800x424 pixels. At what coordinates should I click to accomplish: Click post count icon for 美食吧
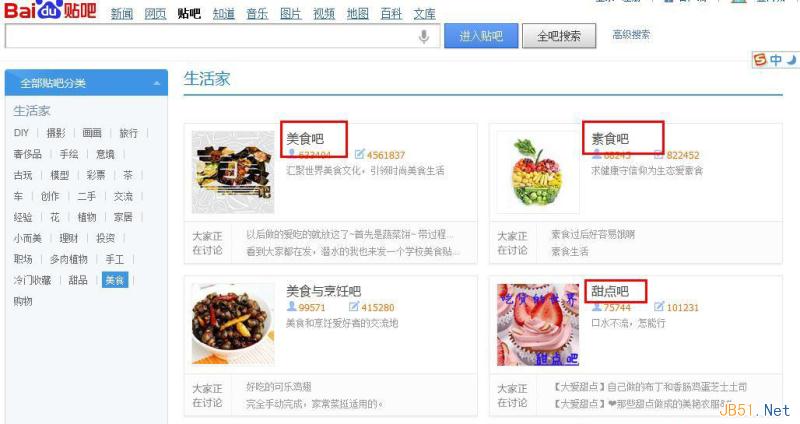[x=360, y=154]
